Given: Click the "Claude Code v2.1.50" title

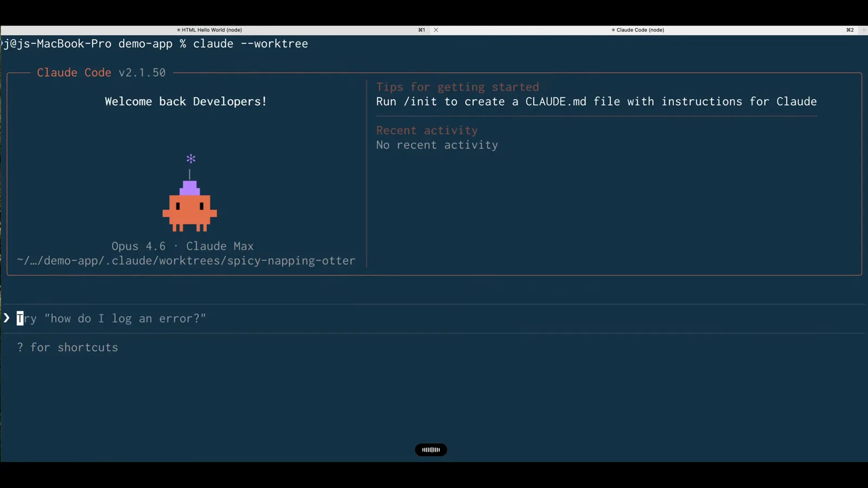Looking at the screenshot, I should 101,73.
